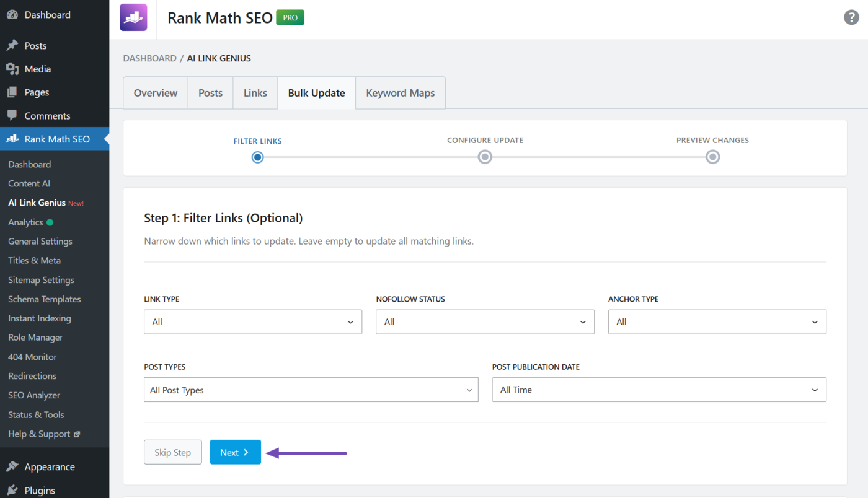The image size is (868, 498).
Task: Open Status & Tools submenu item
Action: click(x=36, y=415)
